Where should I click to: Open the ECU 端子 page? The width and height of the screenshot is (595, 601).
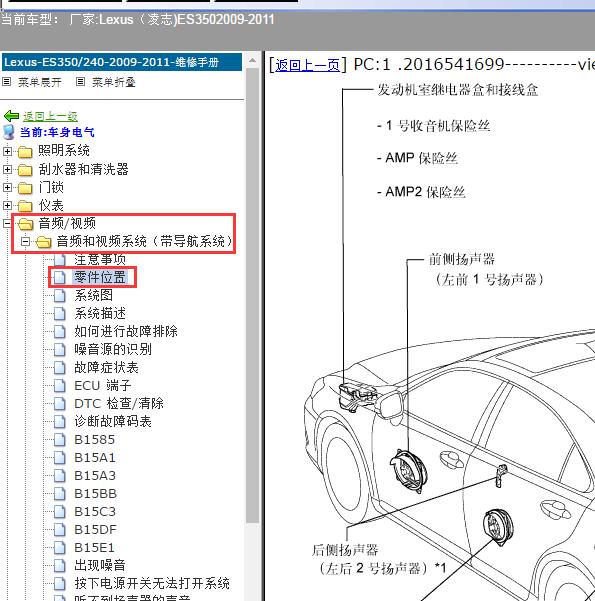pyautogui.click(x=102, y=385)
